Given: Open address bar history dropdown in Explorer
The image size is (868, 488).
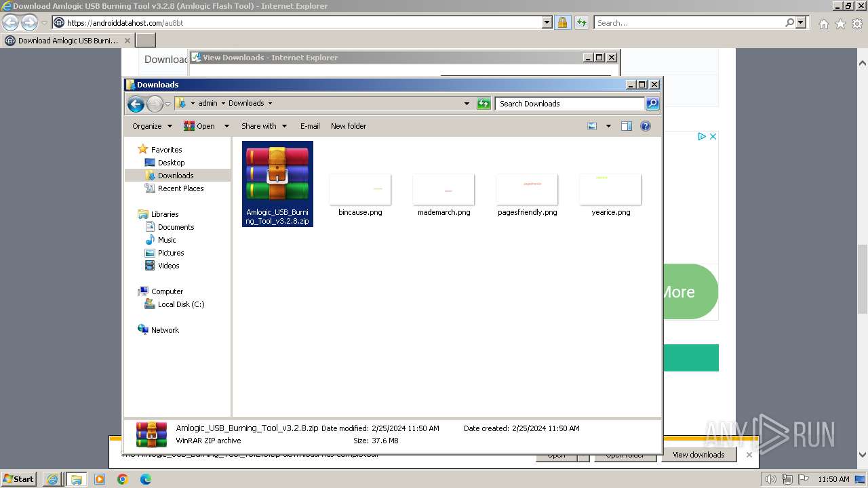Looking at the screenshot, I should pos(467,104).
